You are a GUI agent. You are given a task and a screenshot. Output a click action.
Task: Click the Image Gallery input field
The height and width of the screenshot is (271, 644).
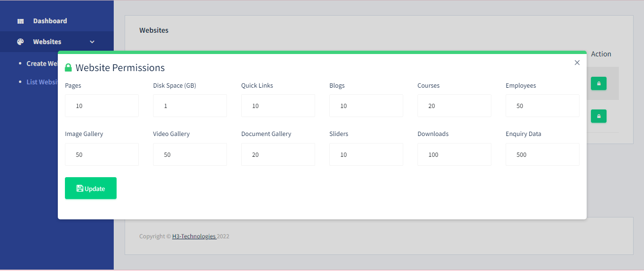point(102,154)
